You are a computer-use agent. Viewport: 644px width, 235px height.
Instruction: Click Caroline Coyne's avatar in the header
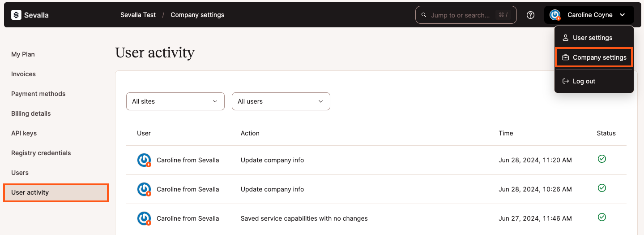coord(555,15)
